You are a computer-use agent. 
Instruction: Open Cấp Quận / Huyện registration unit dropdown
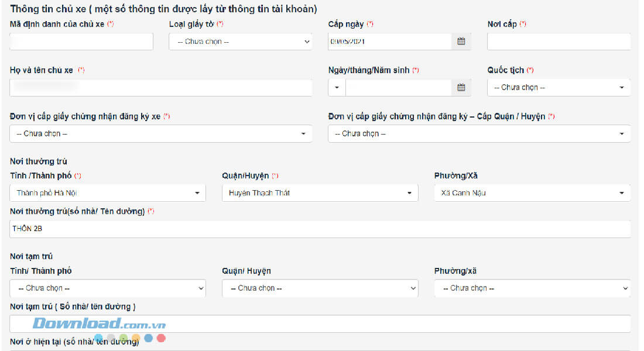[x=479, y=134]
